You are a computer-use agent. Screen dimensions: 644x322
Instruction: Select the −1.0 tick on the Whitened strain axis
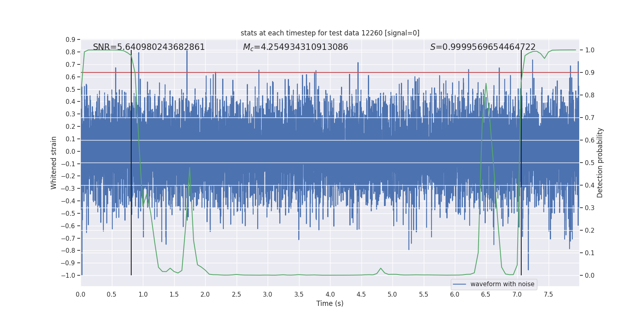tap(68, 275)
